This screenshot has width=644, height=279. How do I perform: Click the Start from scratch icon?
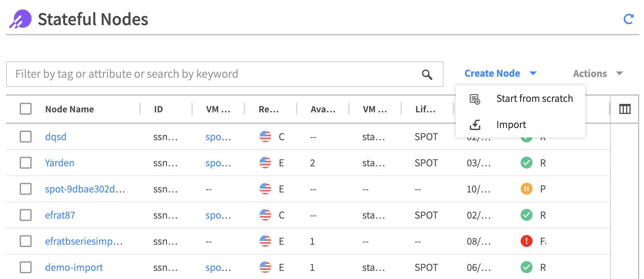[475, 99]
